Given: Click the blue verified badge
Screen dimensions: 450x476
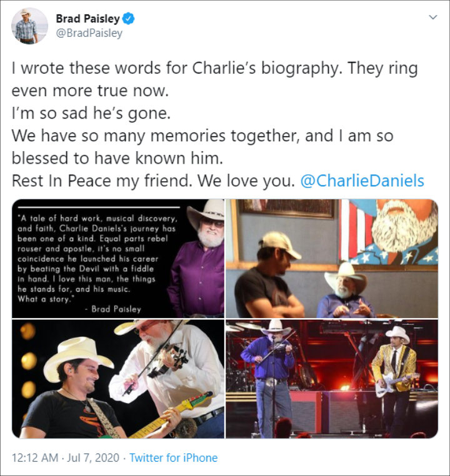Looking at the screenshot, I should [128, 19].
